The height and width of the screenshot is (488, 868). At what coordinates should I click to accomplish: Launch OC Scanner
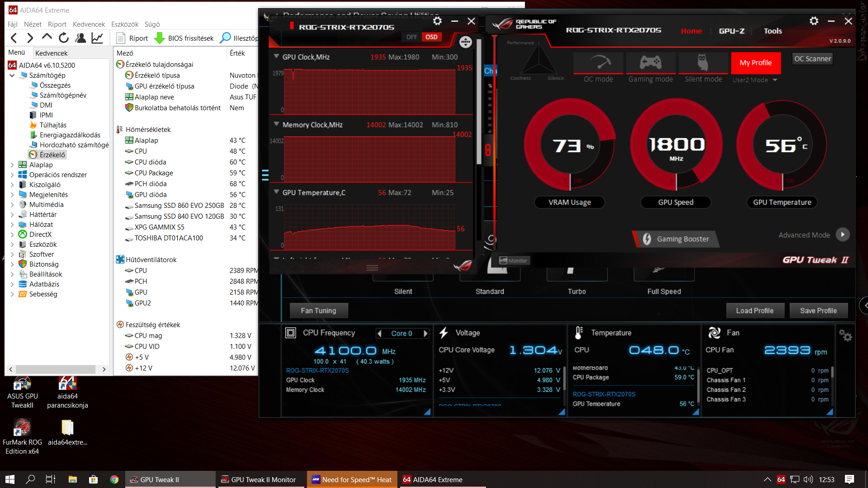(x=812, y=59)
